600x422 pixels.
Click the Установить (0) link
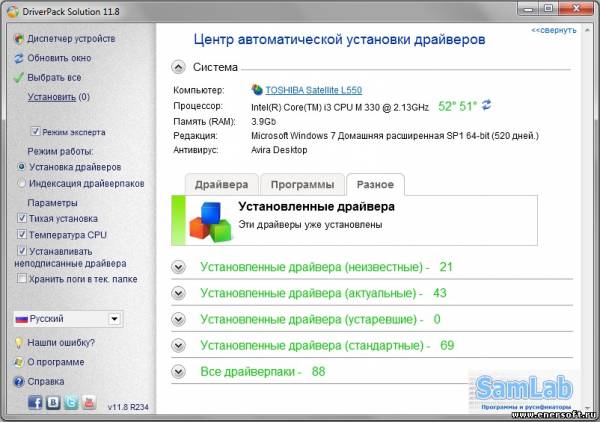[59, 97]
